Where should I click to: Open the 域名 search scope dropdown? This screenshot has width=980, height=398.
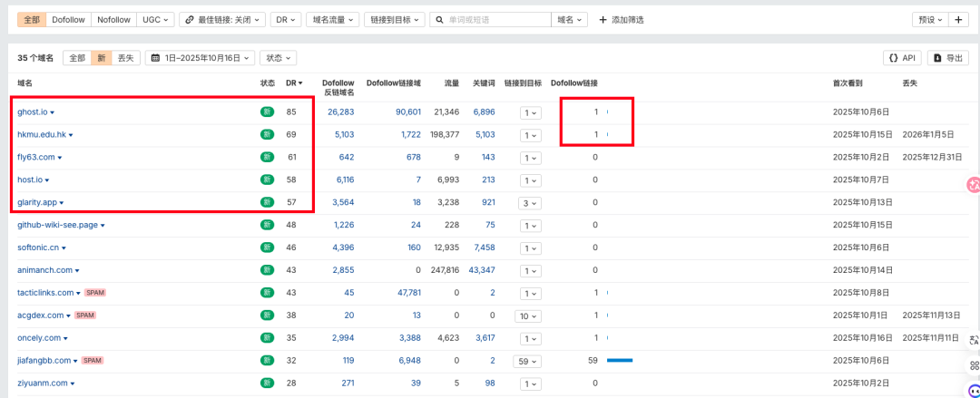coord(570,20)
